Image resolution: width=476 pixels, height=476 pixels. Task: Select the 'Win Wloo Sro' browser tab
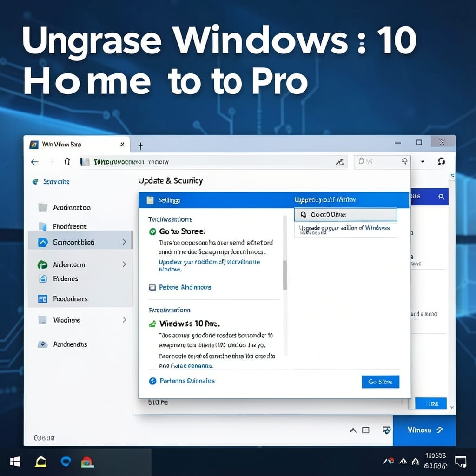[78, 144]
